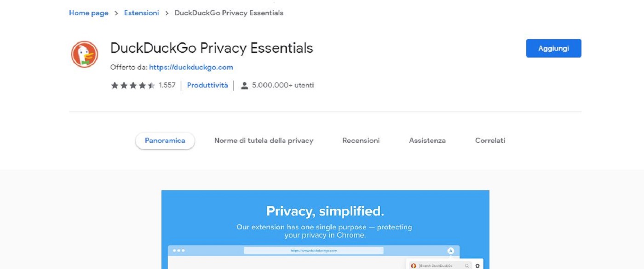This screenshot has width=644, height=269.
Task: Click the star rating icons
Action: [133, 86]
